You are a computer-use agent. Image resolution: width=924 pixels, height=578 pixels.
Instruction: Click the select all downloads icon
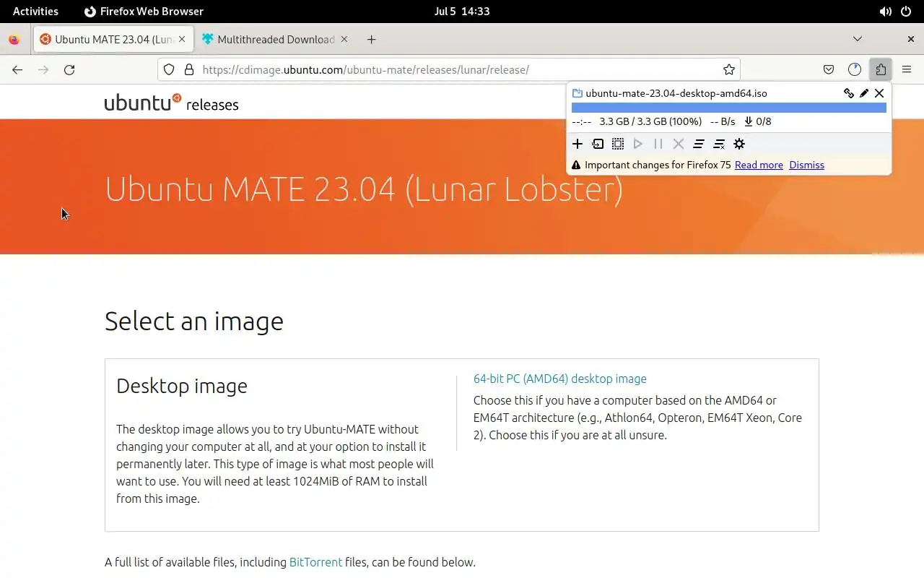pos(618,144)
